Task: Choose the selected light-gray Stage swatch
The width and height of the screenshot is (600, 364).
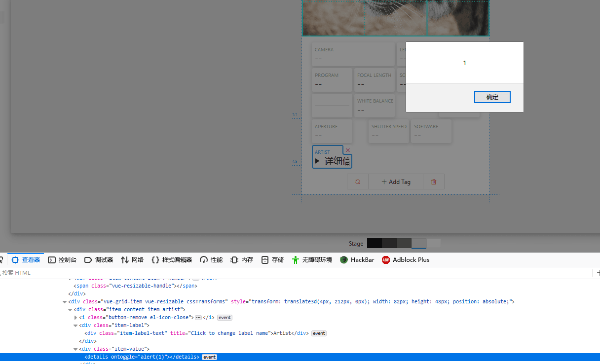Action: click(419, 243)
